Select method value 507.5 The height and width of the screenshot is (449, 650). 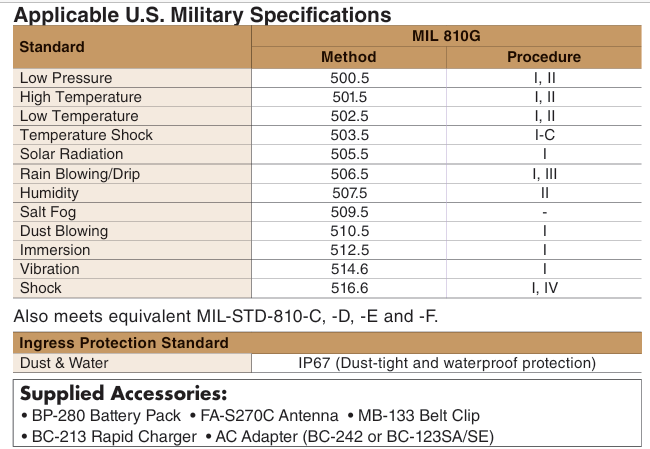coord(349,192)
